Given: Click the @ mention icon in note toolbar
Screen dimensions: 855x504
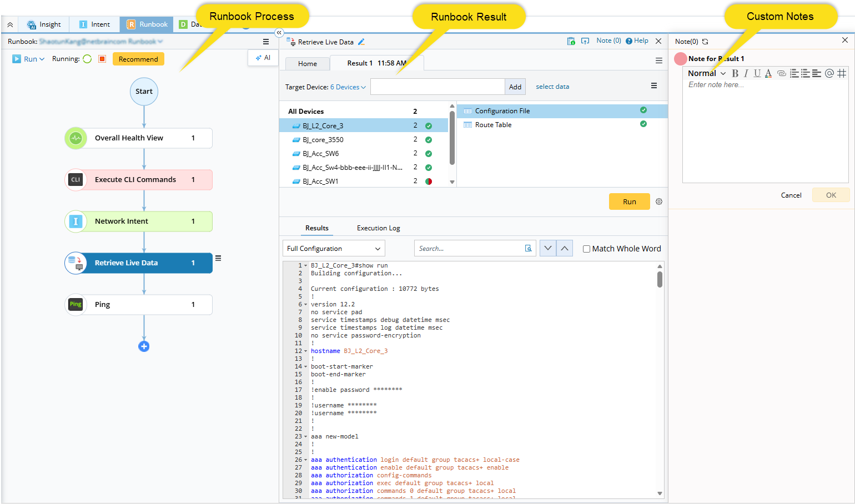Looking at the screenshot, I should point(829,73).
